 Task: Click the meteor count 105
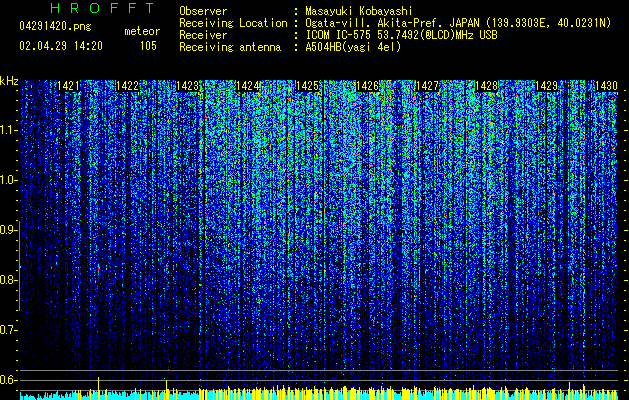pos(148,46)
